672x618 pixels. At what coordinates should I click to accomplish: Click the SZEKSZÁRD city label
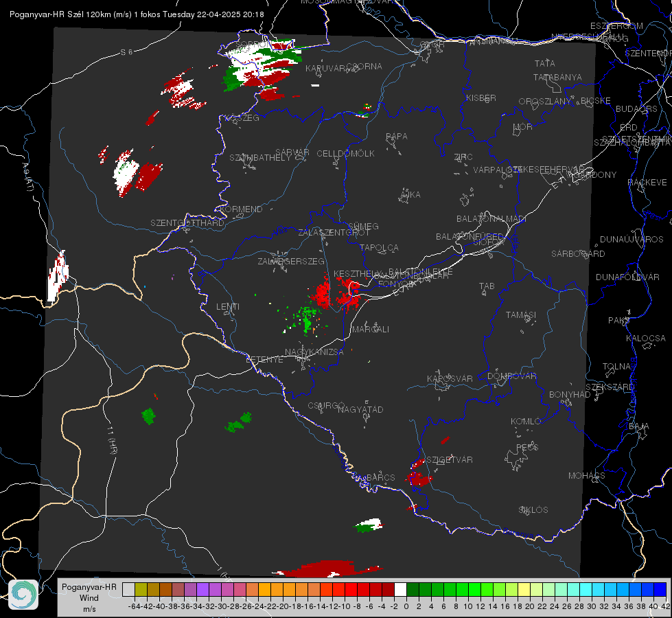pyautogui.click(x=610, y=387)
